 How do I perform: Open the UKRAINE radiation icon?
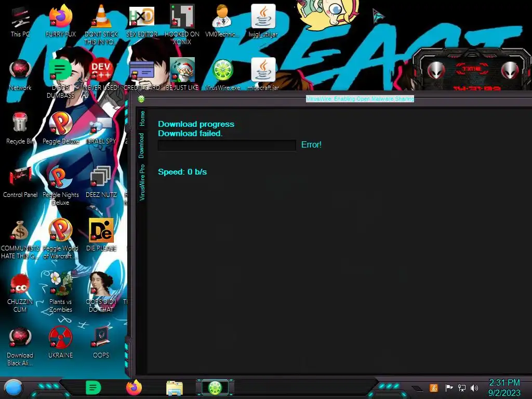coord(60,343)
